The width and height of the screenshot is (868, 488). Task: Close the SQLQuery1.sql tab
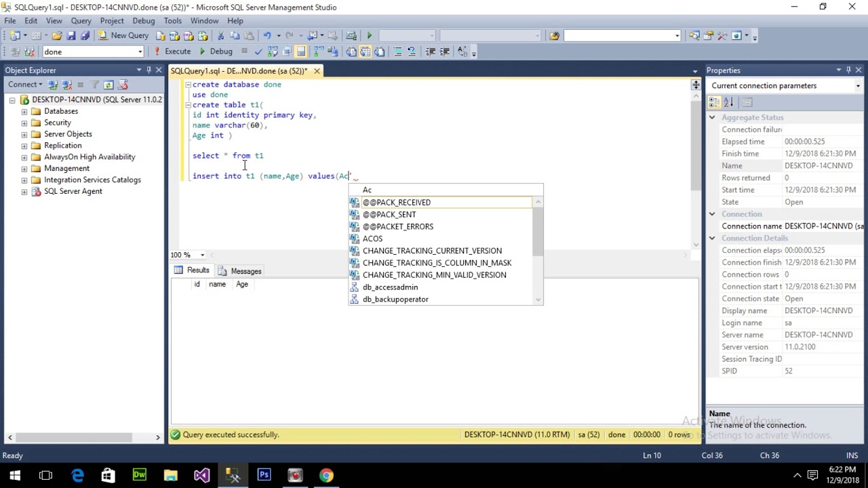[x=317, y=70]
